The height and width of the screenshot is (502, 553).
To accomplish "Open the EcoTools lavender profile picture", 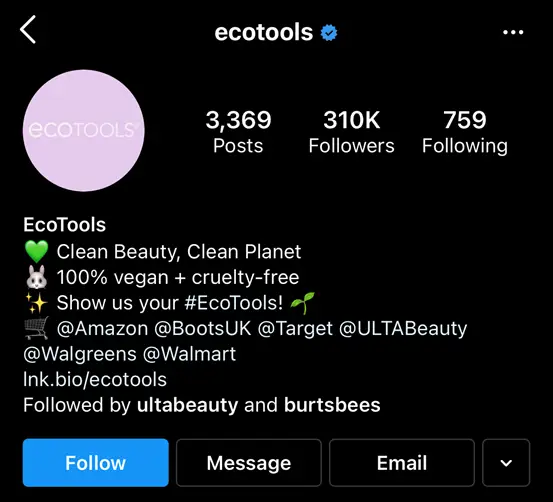I will [84, 131].
